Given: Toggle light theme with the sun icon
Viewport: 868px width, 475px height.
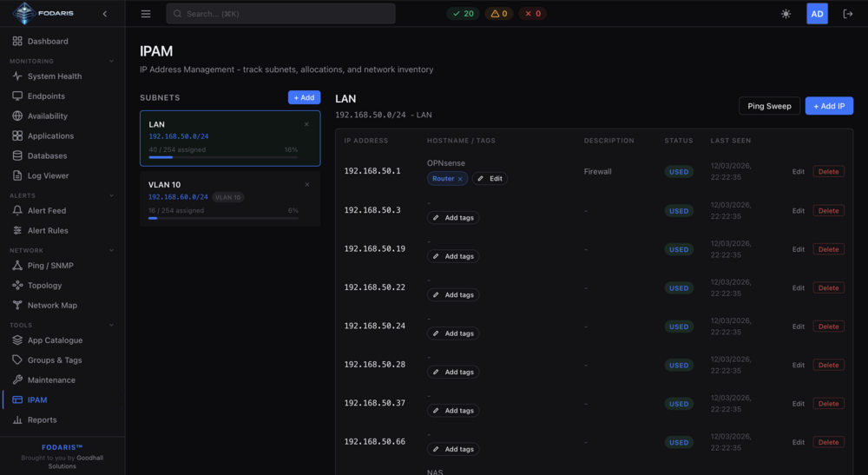Looking at the screenshot, I should pos(786,14).
